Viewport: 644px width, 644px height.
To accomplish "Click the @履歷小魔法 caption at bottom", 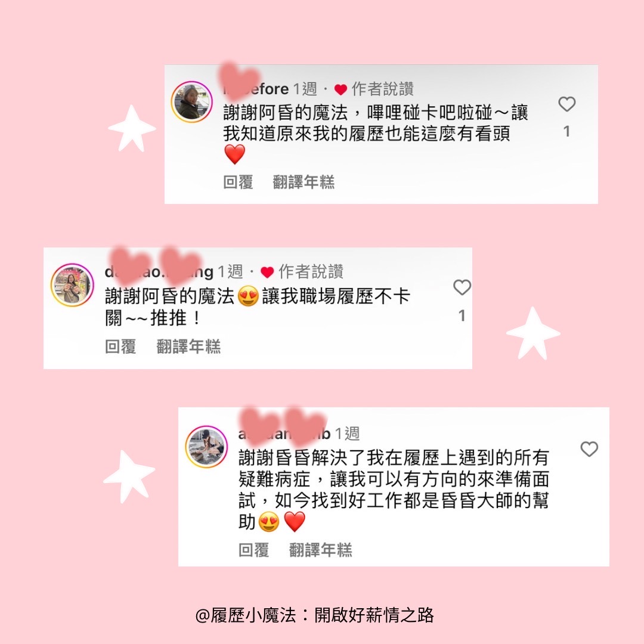I will pyautogui.click(x=315, y=615).
